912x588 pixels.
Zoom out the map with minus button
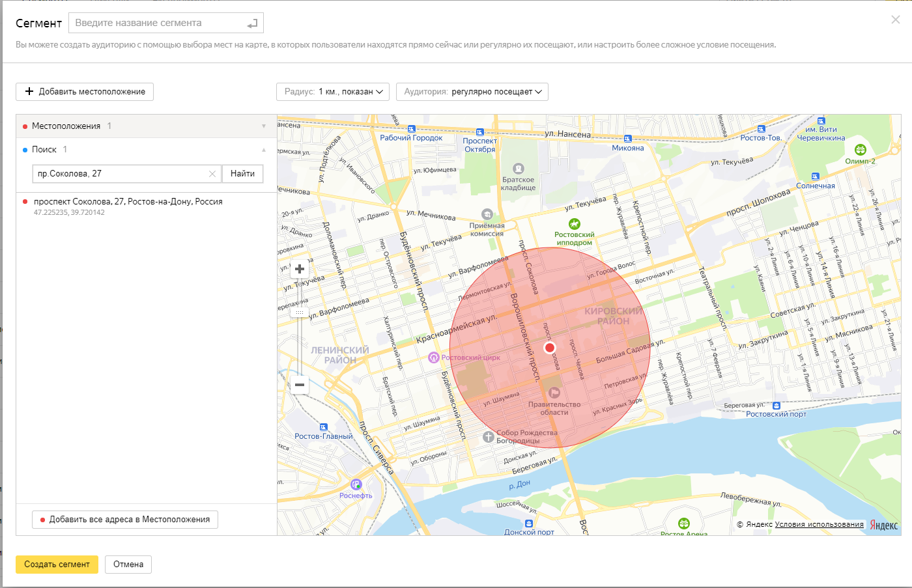click(300, 385)
